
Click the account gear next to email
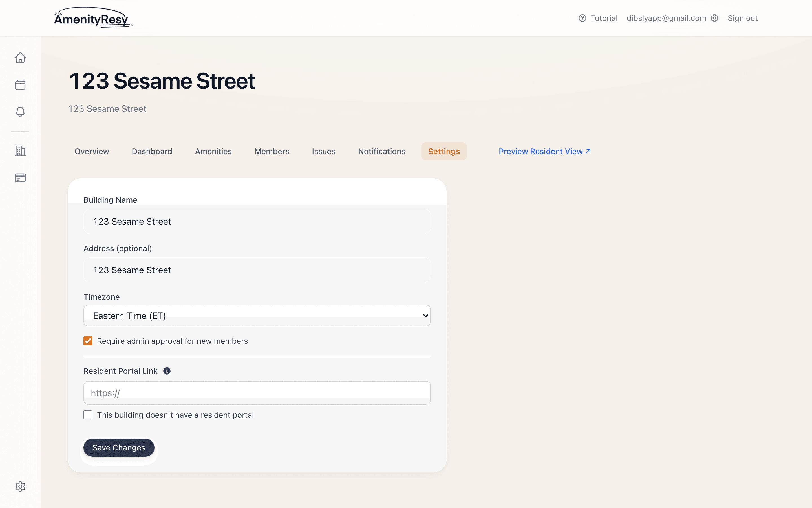[x=714, y=18]
